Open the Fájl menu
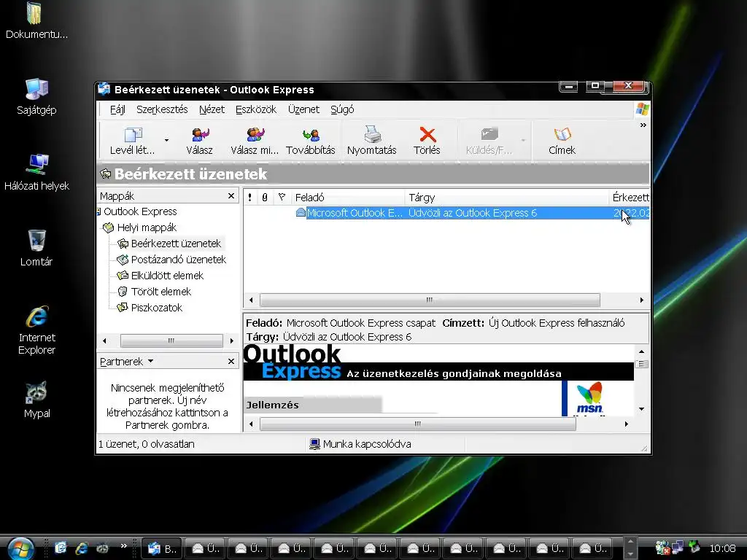The image size is (747, 560). tap(117, 109)
